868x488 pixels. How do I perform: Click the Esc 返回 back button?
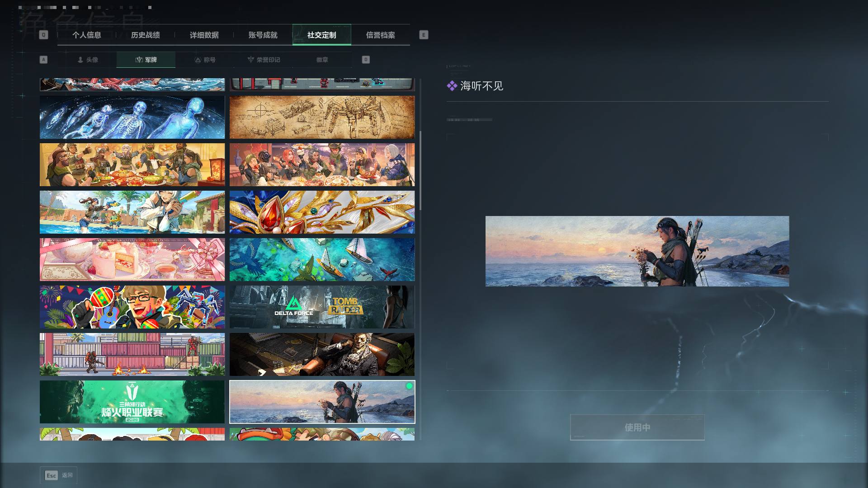click(59, 475)
